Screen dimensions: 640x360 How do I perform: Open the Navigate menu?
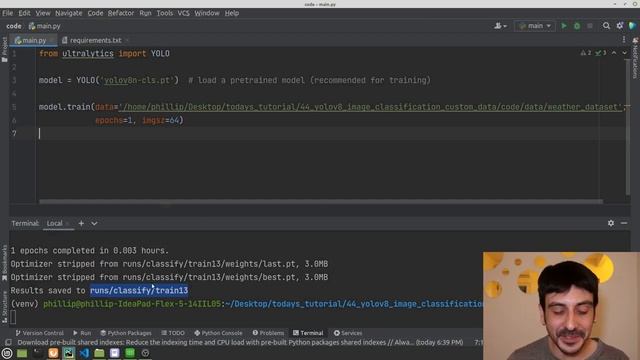tap(69, 13)
